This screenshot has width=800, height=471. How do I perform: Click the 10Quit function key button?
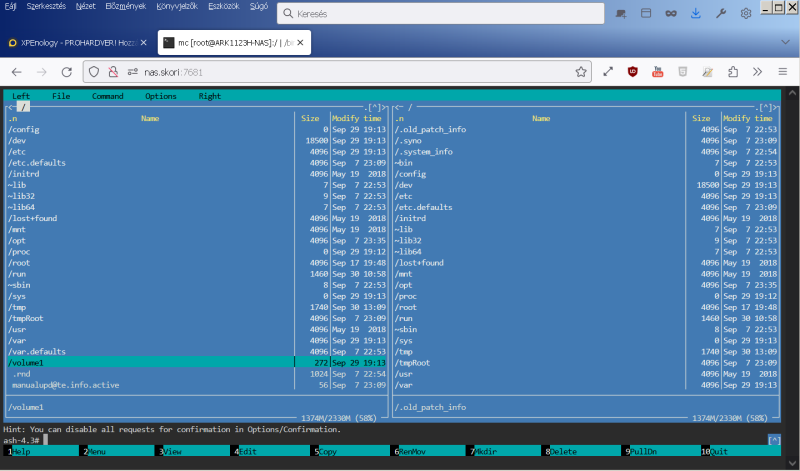pyautogui.click(x=741, y=451)
